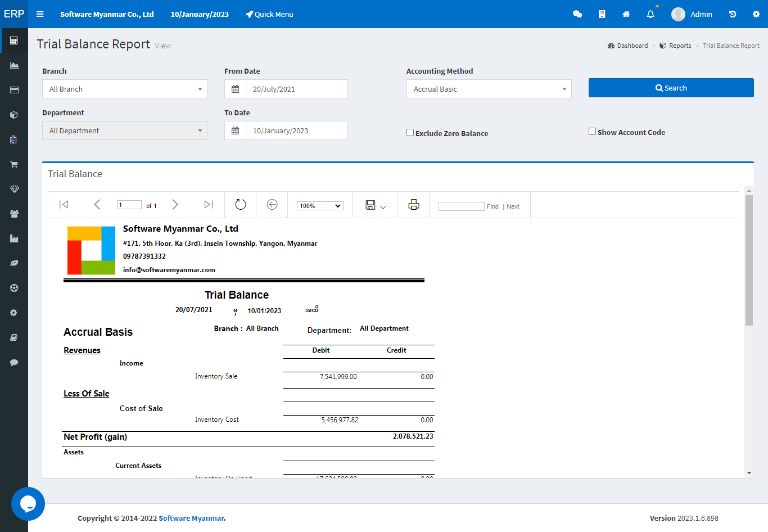Open the chat messages icon in the header
The image size is (768, 532).
(577, 14)
